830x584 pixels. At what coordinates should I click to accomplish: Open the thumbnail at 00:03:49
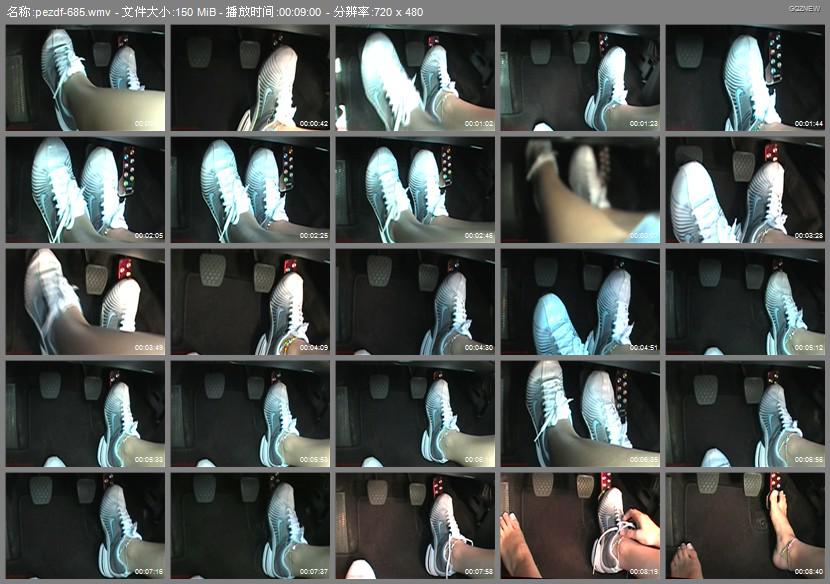click(x=85, y=302)
